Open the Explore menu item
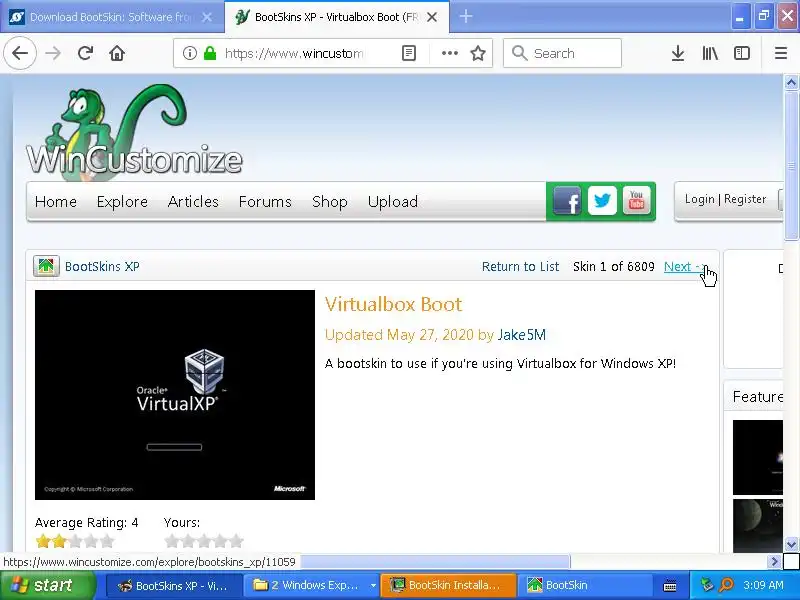 pyautogui.click(x=122, y=202)
